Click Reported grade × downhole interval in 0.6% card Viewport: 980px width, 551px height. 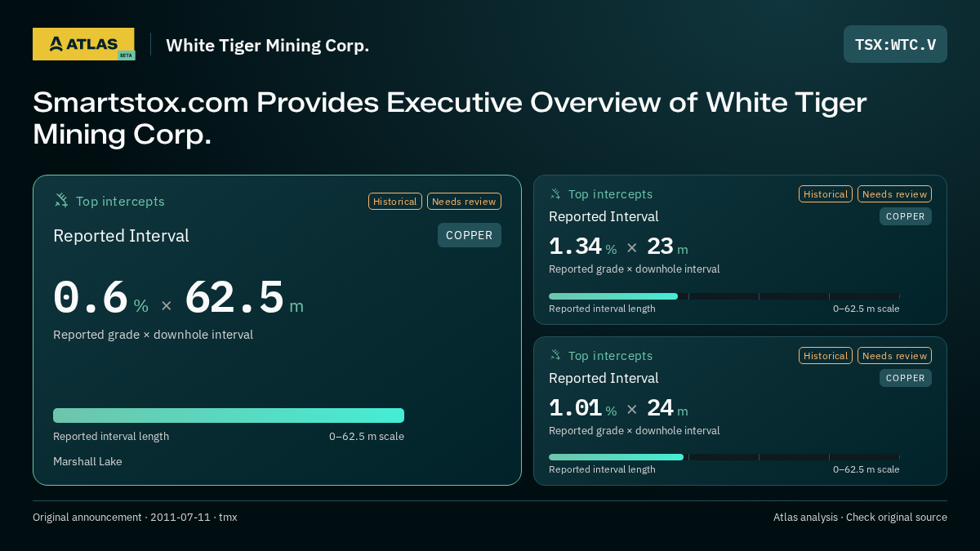[x=153, y=335]
